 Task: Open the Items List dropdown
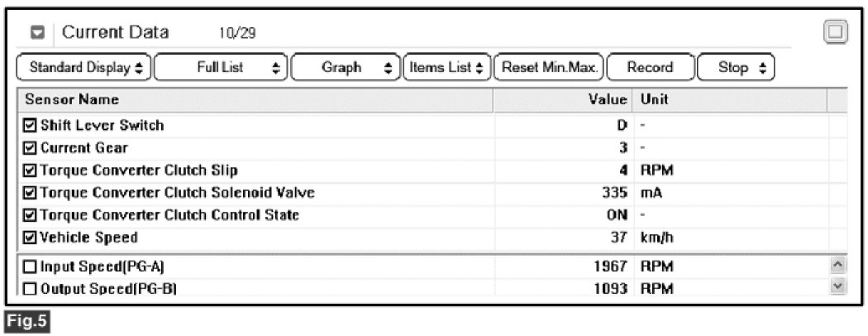coord(446,68)
